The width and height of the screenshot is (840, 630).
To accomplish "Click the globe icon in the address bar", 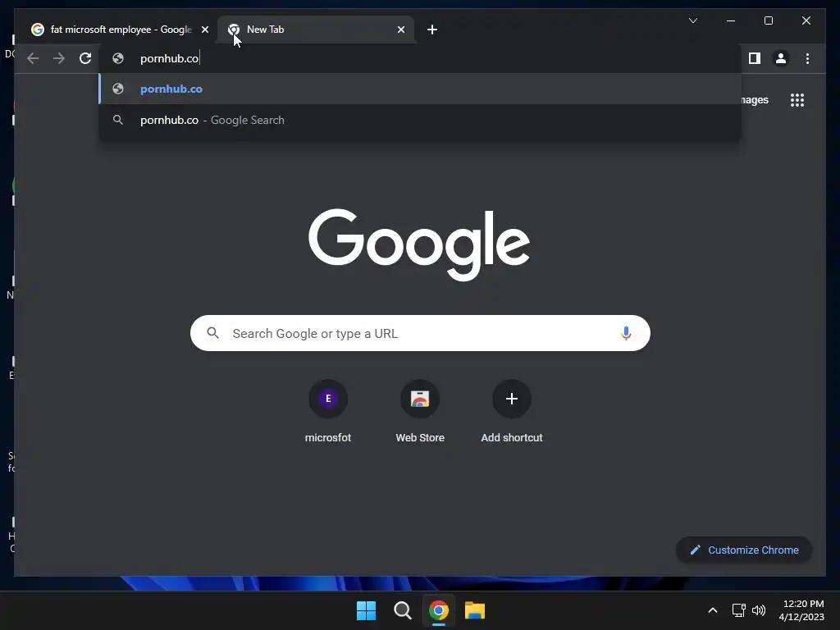I will point(118,58).
